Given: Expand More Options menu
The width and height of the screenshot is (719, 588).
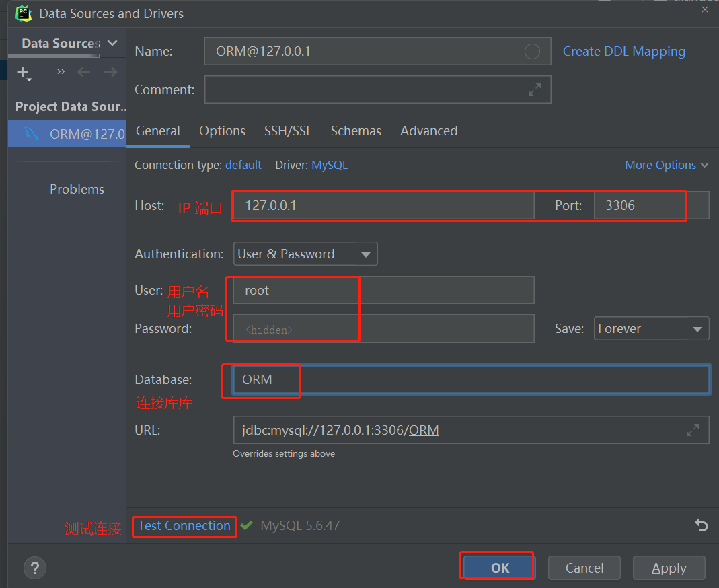Looking at the screenshot, I should (667, 165).
